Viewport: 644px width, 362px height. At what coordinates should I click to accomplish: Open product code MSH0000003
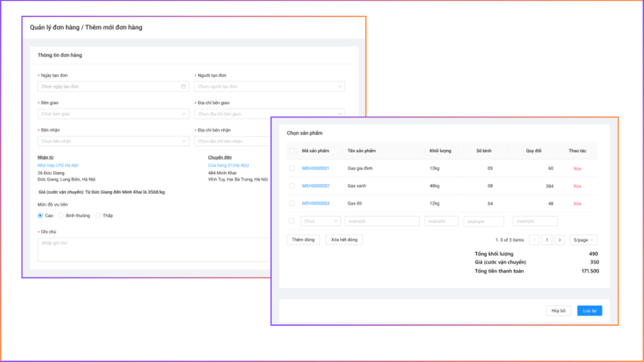pos(316,204)
